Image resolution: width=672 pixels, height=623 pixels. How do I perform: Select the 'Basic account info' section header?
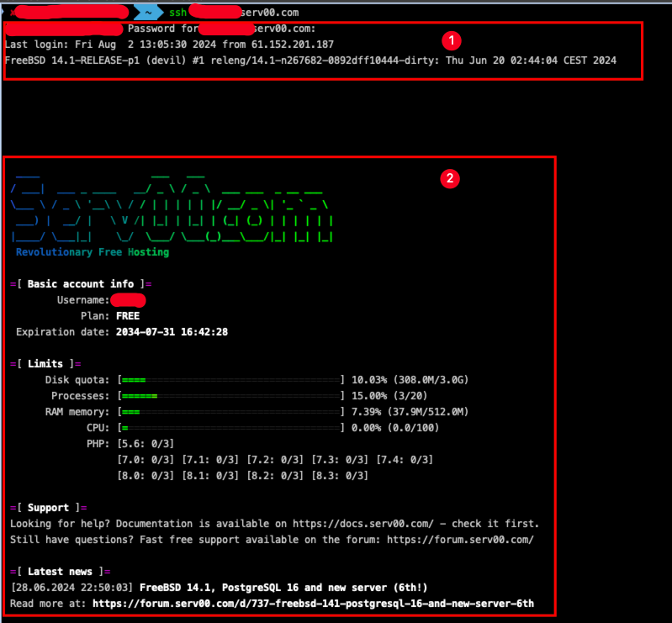[x=81, y=284]
